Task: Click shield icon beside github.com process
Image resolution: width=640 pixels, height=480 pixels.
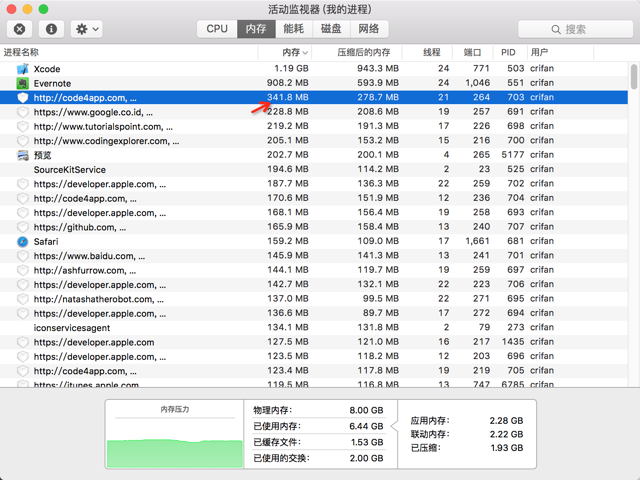Action: pos(23,227)
